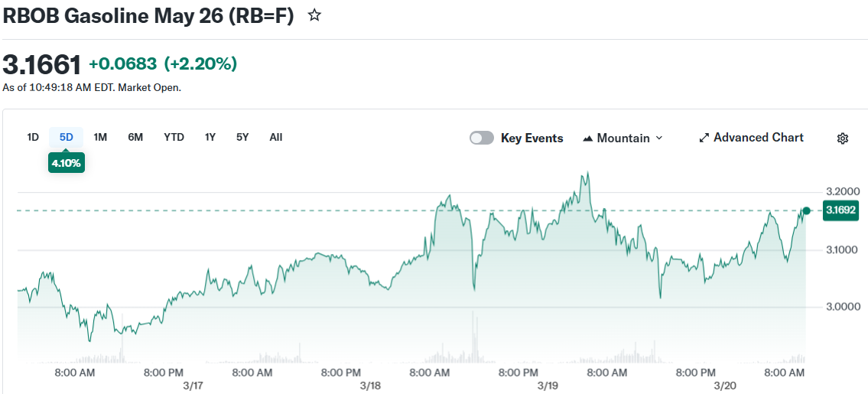Toggle the Key Events switch
The image size is (868, 394).
tap(482, 138)
